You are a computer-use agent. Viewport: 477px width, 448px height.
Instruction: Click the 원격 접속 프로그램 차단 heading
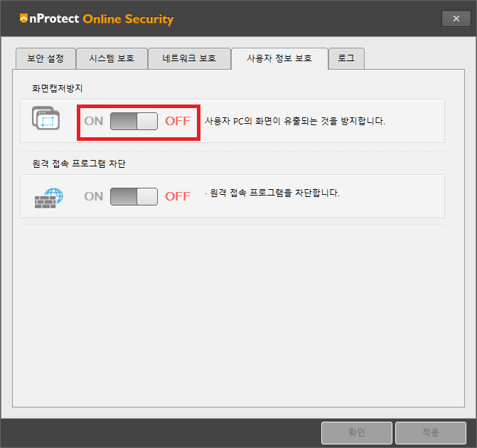tap(79, 164)
